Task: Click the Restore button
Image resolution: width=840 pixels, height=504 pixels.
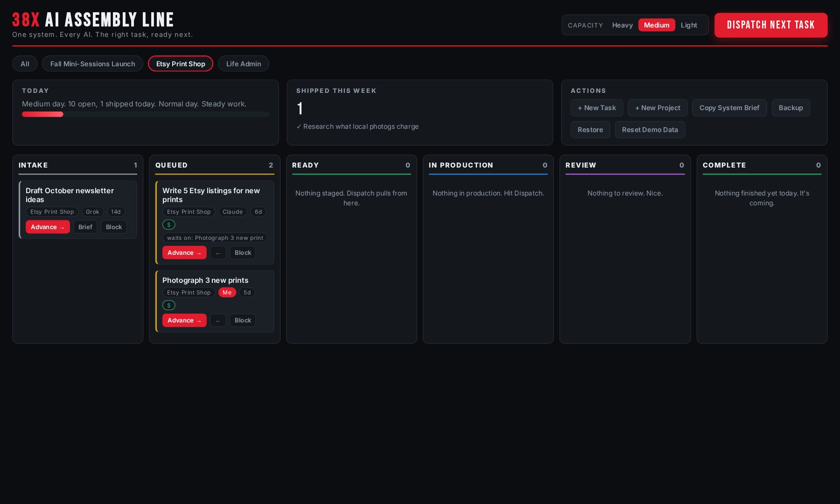Action: tap(590, 130)
